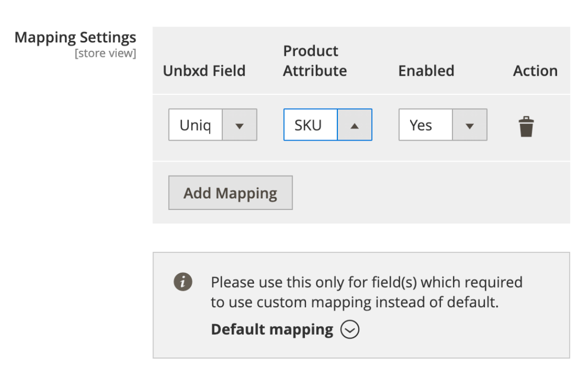
Task: Open the Enabled dropdown showing Yes
Action: 443,125
